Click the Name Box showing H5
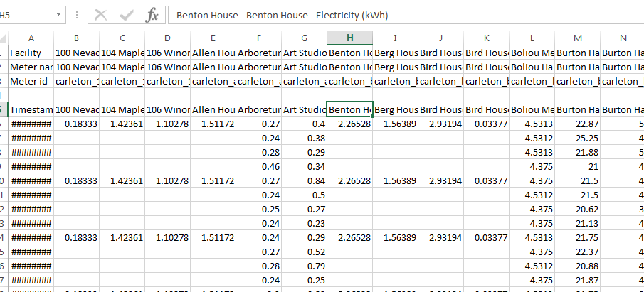644x292 pixels. 21,15
